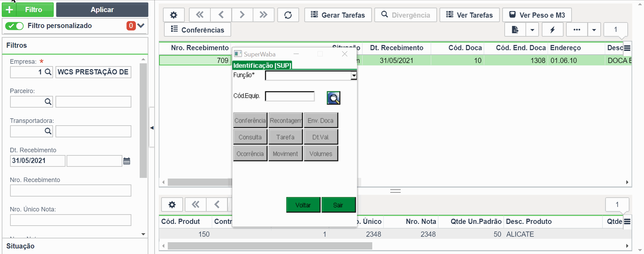Go to previous record in upper grid
The height and width of the screenshot is (254, 644).
[x=221, y=15]
